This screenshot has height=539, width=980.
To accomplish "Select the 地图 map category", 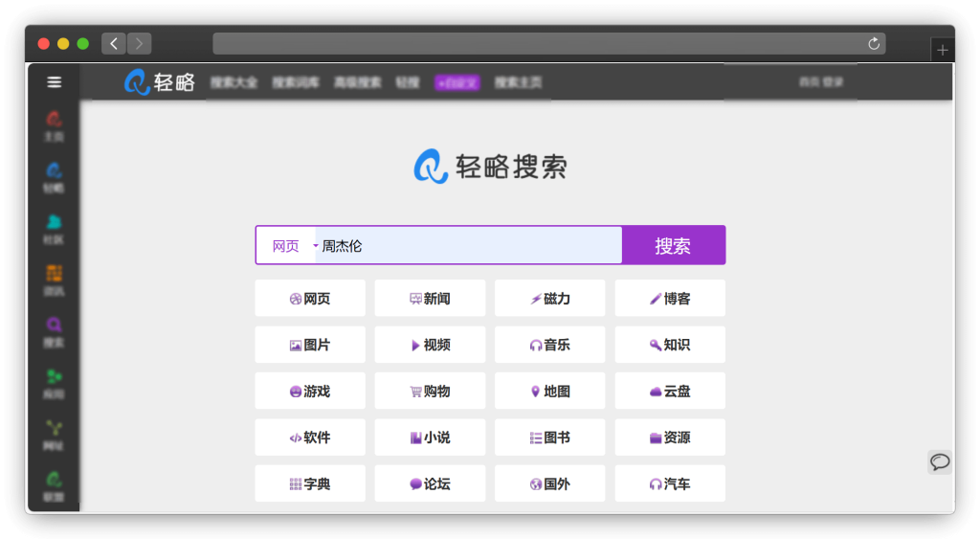I will pyautogui.click(x=550, y=391).
